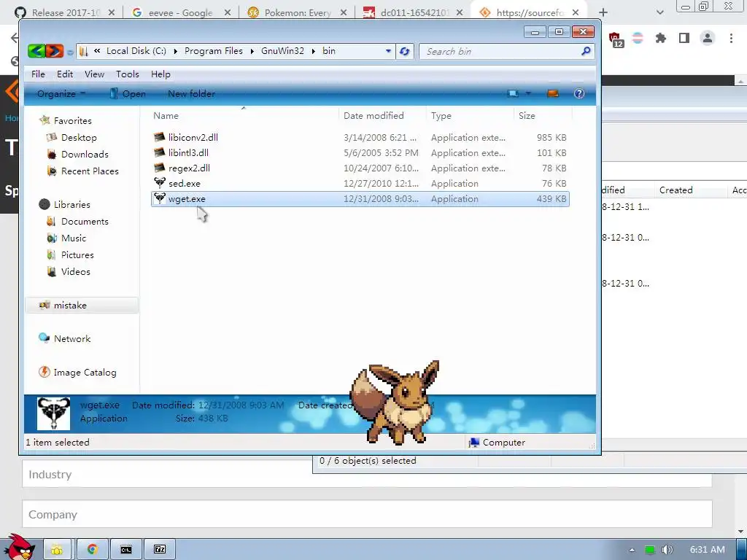This screenshot has width=747, height=560.
Task: Select the mistake item in the sidebar
Action: coord(82,306)
